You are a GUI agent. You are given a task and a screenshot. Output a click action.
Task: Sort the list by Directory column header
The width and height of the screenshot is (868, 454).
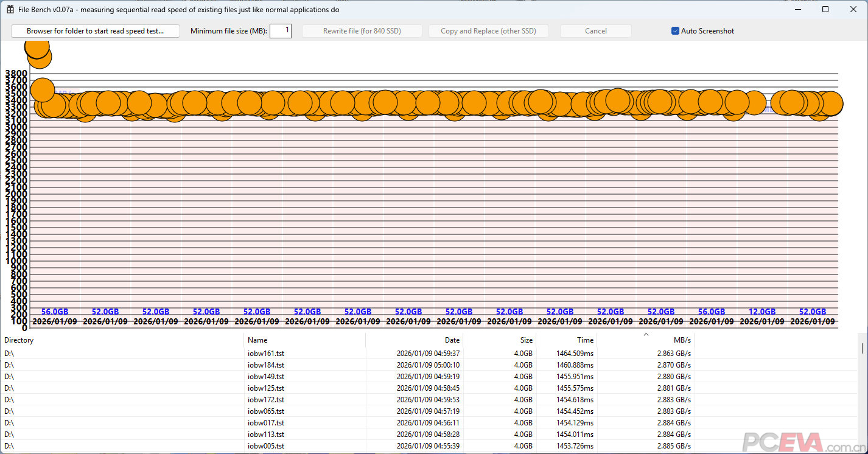pyautogui.click(x=122, y=340)
